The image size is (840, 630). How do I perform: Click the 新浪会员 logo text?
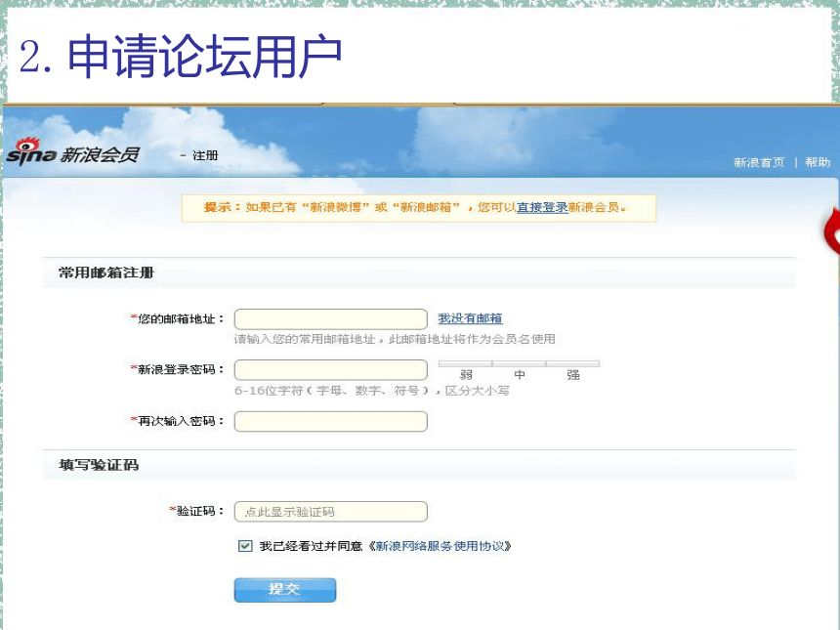(x=100, y=154)
